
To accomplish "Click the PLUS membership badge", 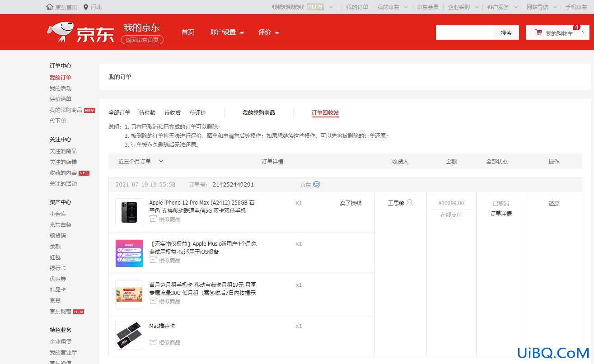I will click(315, 7).
